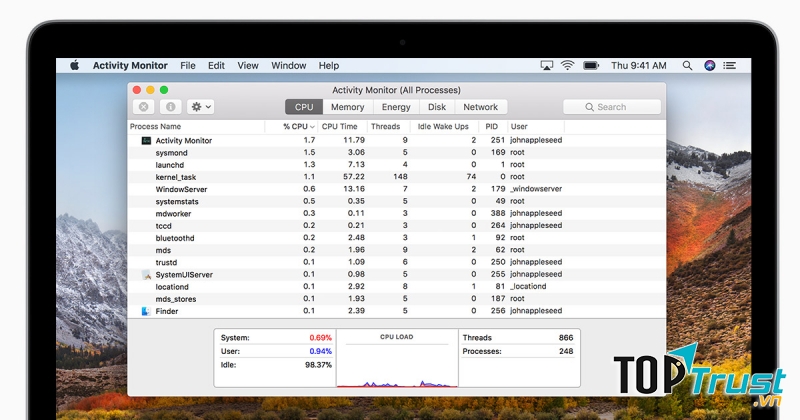Click kernel_task CPU time 57.22

point(354,177)
